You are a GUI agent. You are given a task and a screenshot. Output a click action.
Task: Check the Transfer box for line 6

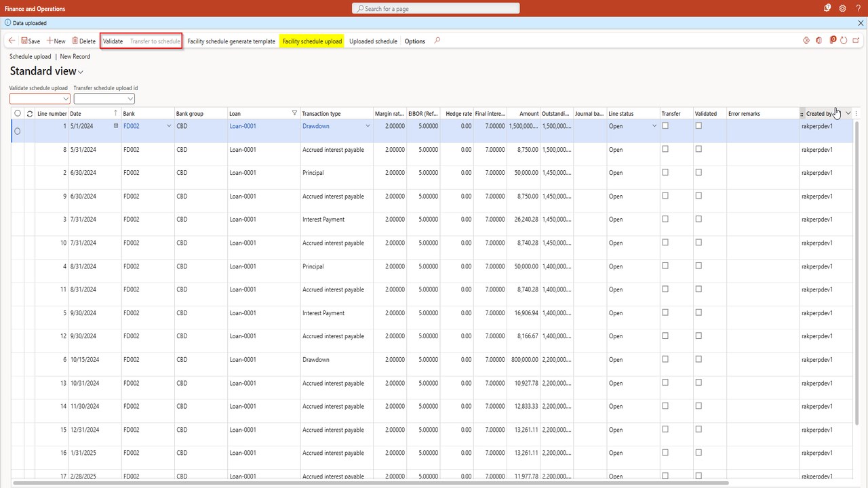(665, 359)
